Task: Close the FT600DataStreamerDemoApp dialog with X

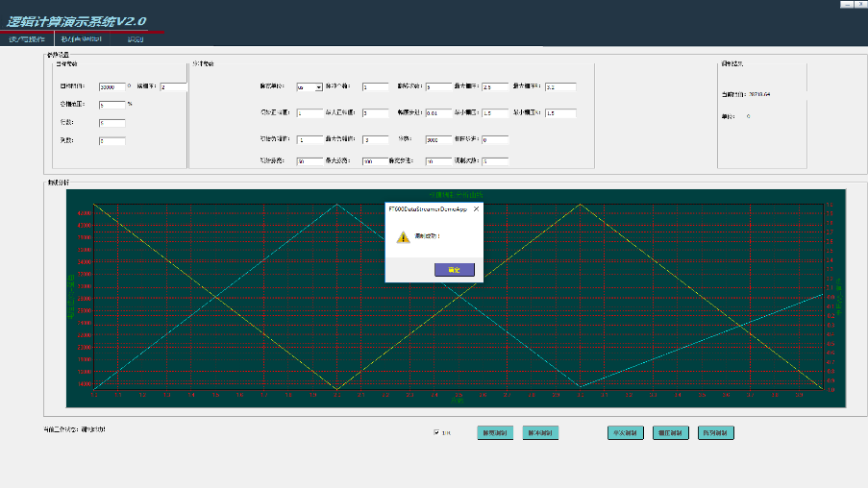Action: 476,209
